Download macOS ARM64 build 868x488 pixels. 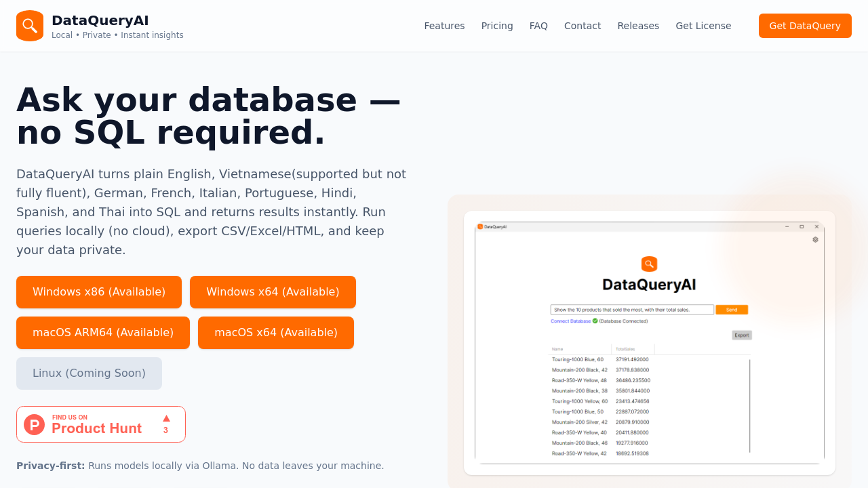tap(103, 333)
